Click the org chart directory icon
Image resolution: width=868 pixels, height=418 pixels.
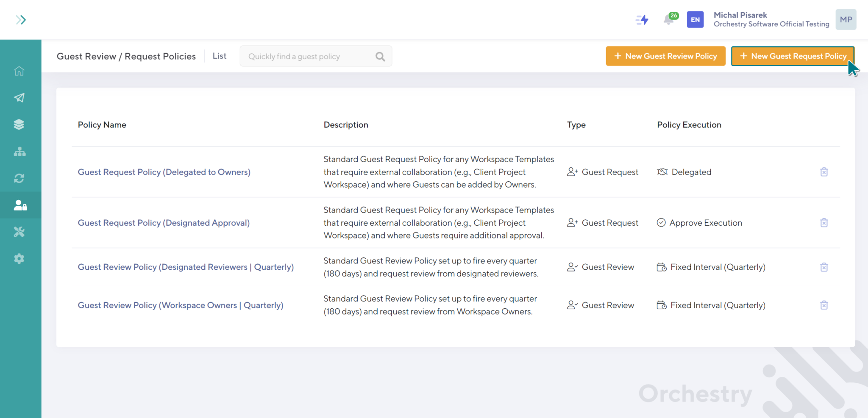(19, 152)
